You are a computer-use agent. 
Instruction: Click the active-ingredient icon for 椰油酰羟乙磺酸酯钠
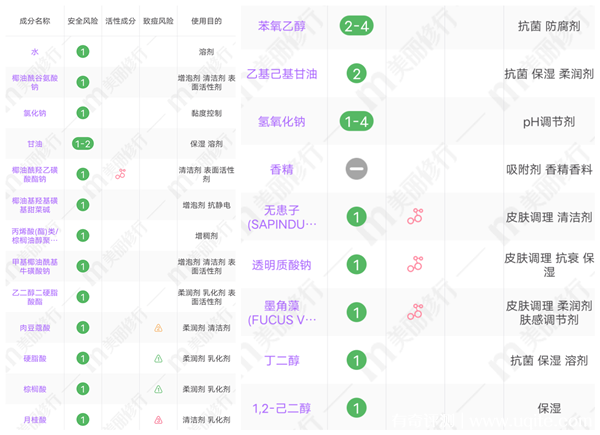tap(120, 174)
